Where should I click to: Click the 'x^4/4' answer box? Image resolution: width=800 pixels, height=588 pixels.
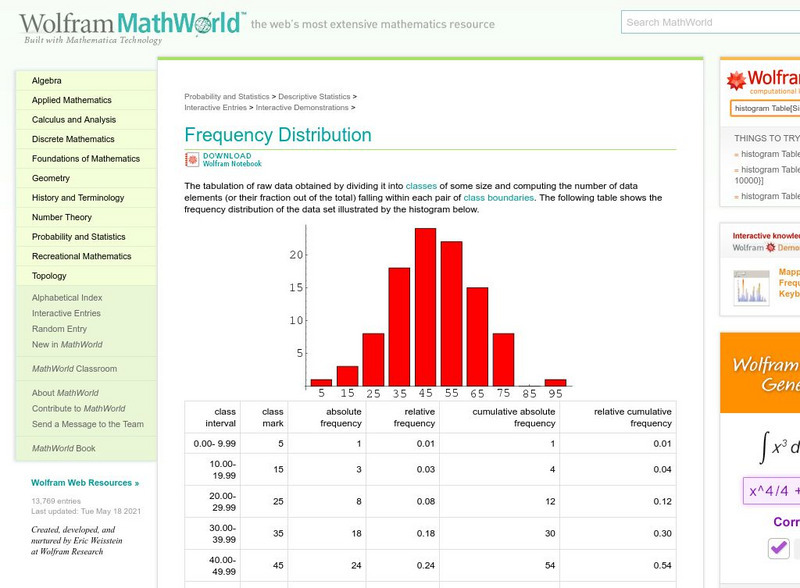(x=771, y=491)
